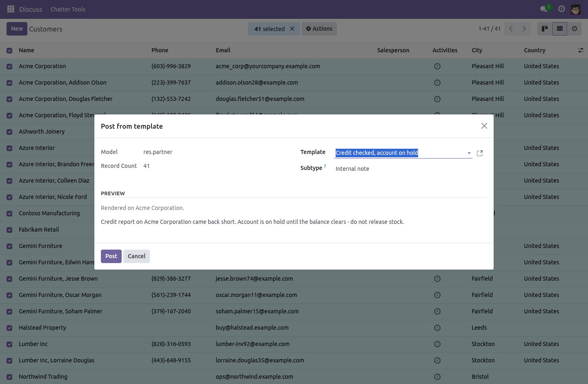Open the activities clock icon in navbar
Screen dimensions: 588x384
click(561, 9)
